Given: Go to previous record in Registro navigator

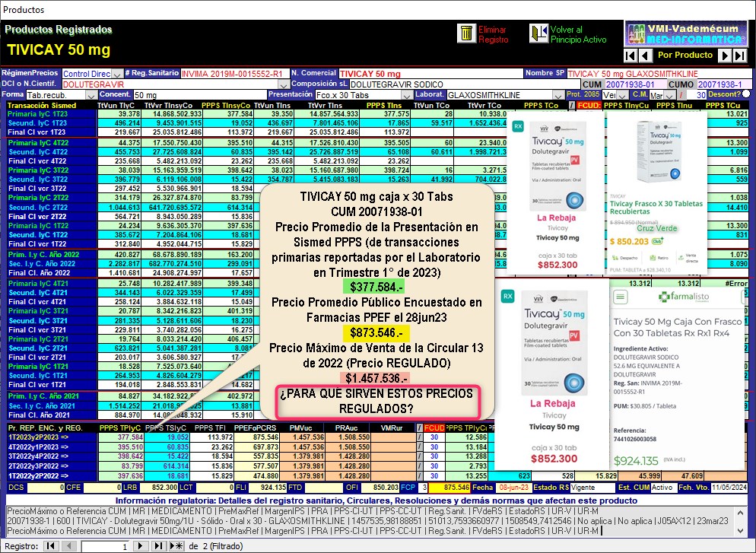Looking at the screenshot, I should tap(69, 546).
